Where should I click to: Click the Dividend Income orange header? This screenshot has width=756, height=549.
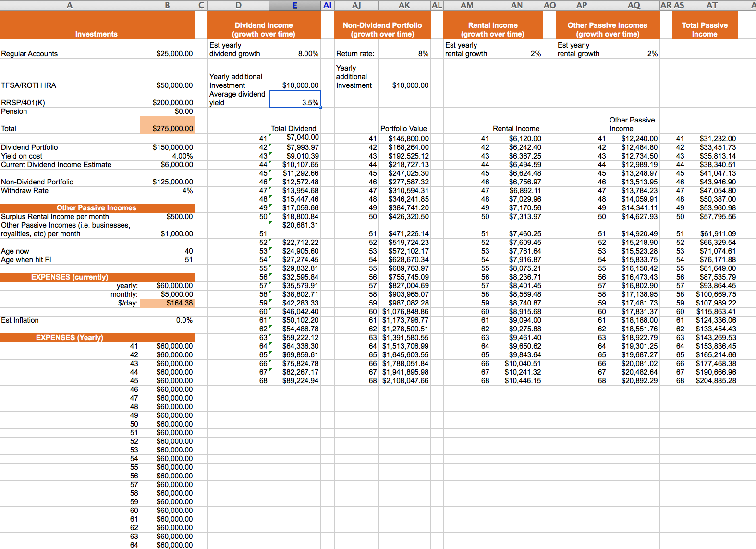tap(264, 25)
